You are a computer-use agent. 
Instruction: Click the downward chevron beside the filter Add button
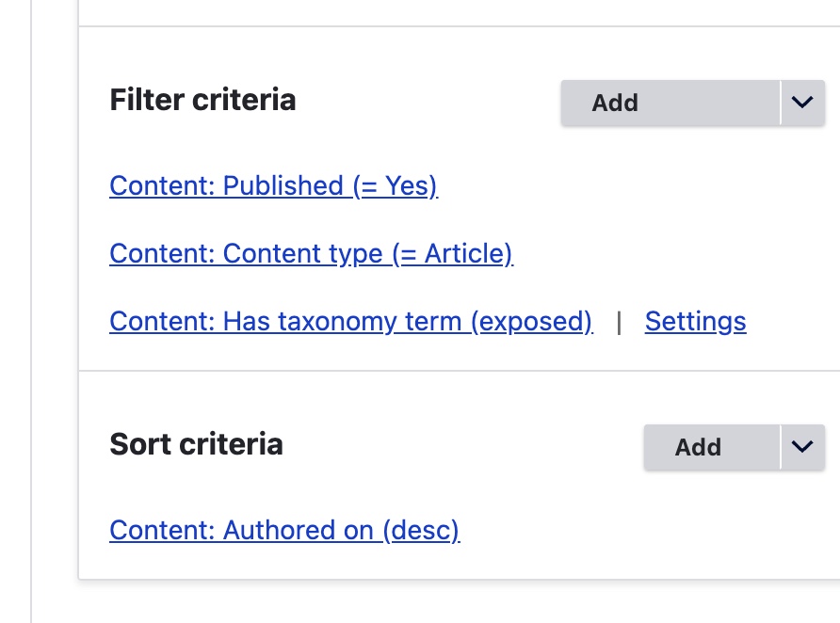pos(802,103)
